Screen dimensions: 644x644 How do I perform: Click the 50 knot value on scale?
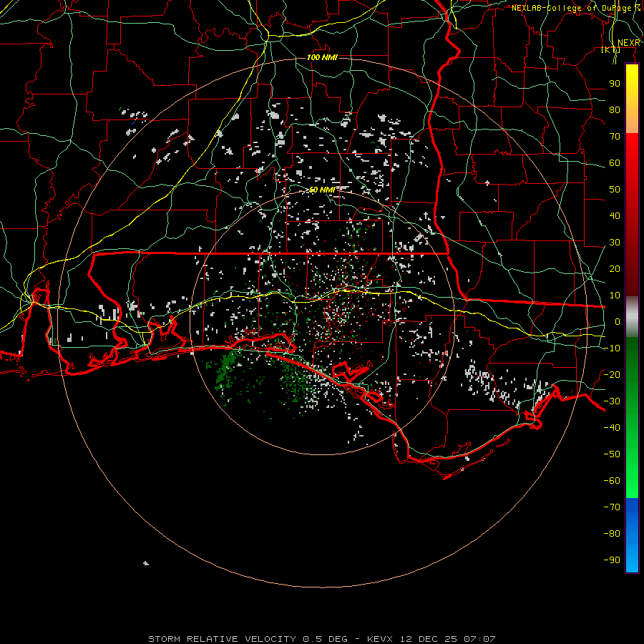(x=615, y=190)
